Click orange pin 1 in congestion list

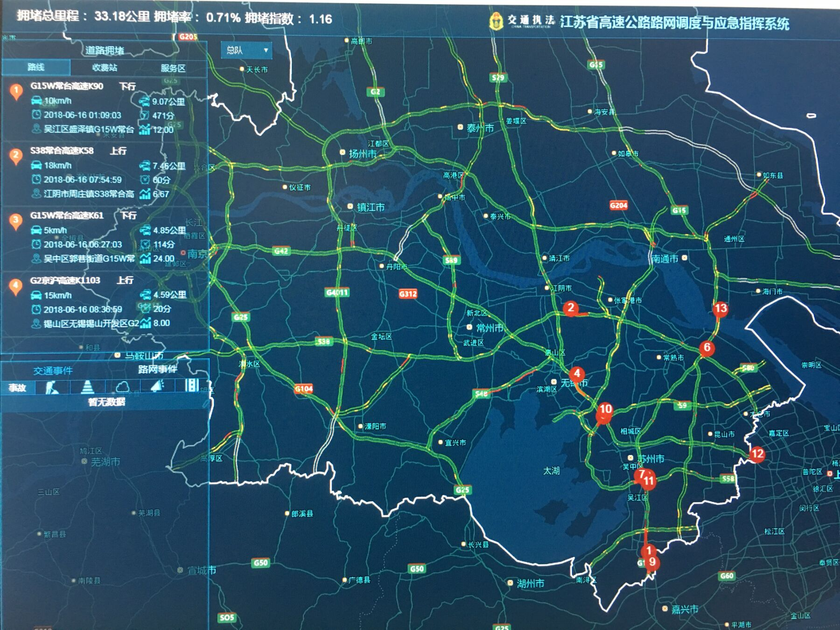pos(16,91)
